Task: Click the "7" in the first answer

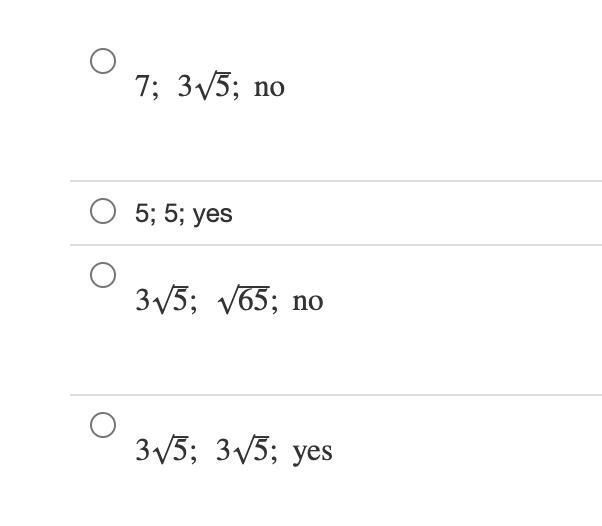Action: coord(142,88)
